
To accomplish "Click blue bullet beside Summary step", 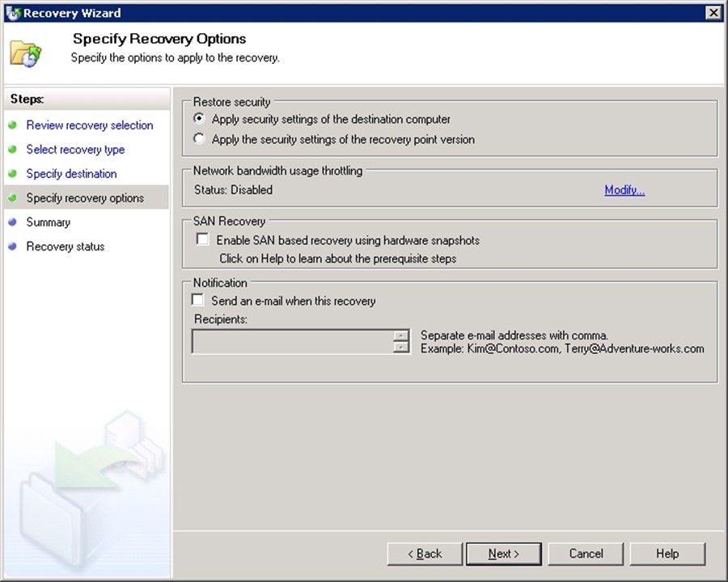I will (13, 222).
